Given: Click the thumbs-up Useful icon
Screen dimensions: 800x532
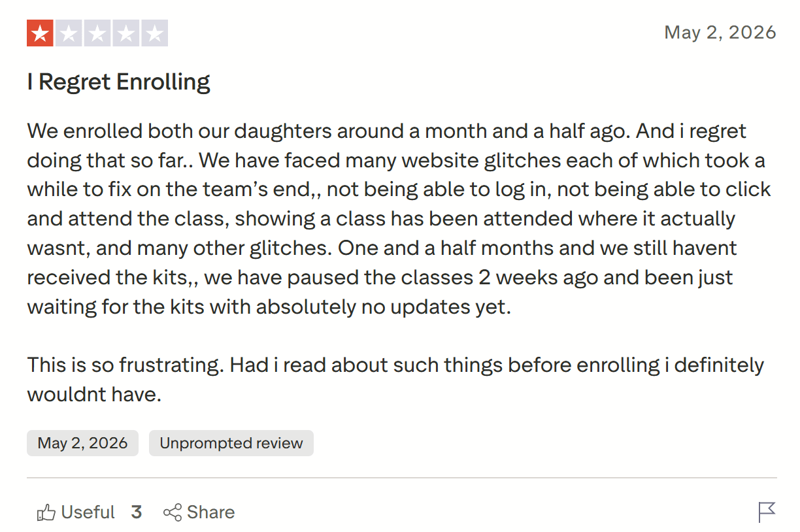Looking at the screenshot, I should [46, 512].
